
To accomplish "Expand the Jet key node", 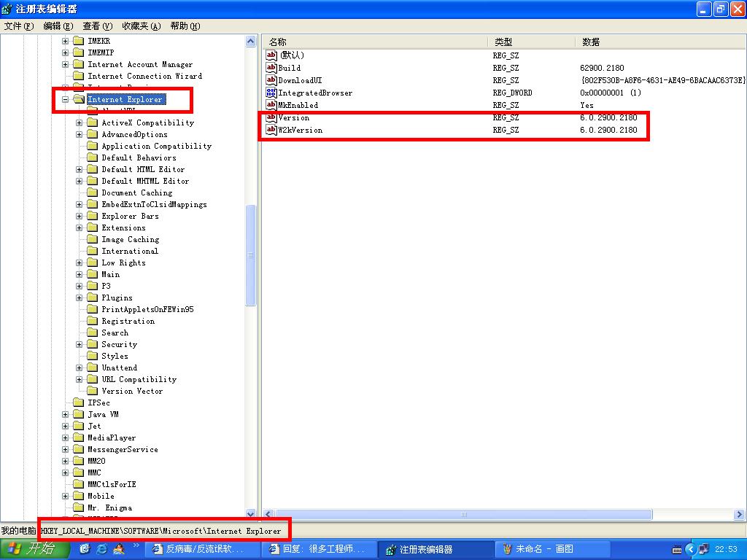I will click(65, 426).
